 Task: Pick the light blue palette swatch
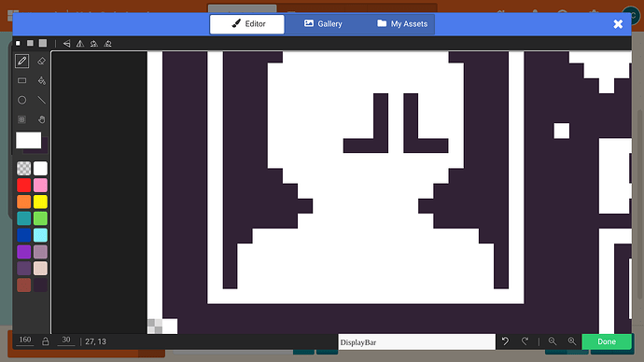(40, 235)
